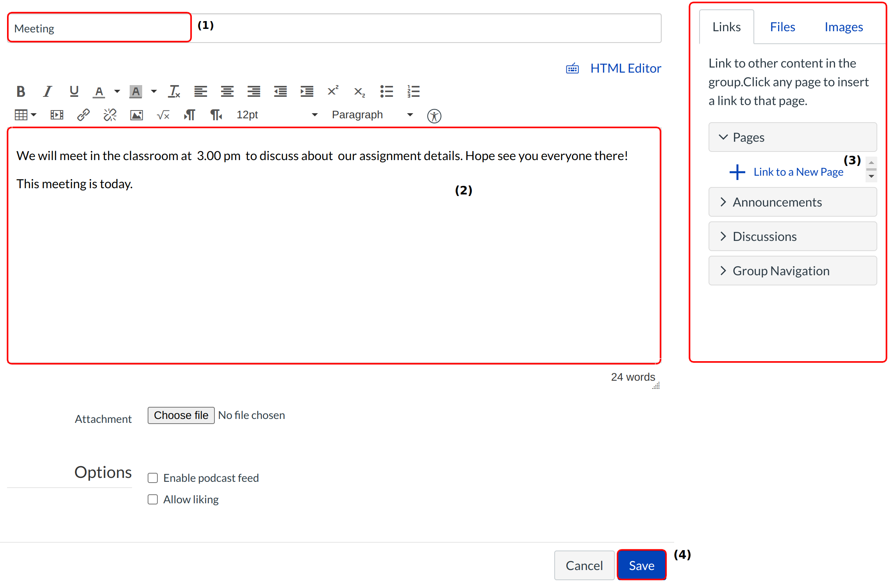This screenshot has height=588, width=889.
Task: Click the embed image icon
Action: 136,115
